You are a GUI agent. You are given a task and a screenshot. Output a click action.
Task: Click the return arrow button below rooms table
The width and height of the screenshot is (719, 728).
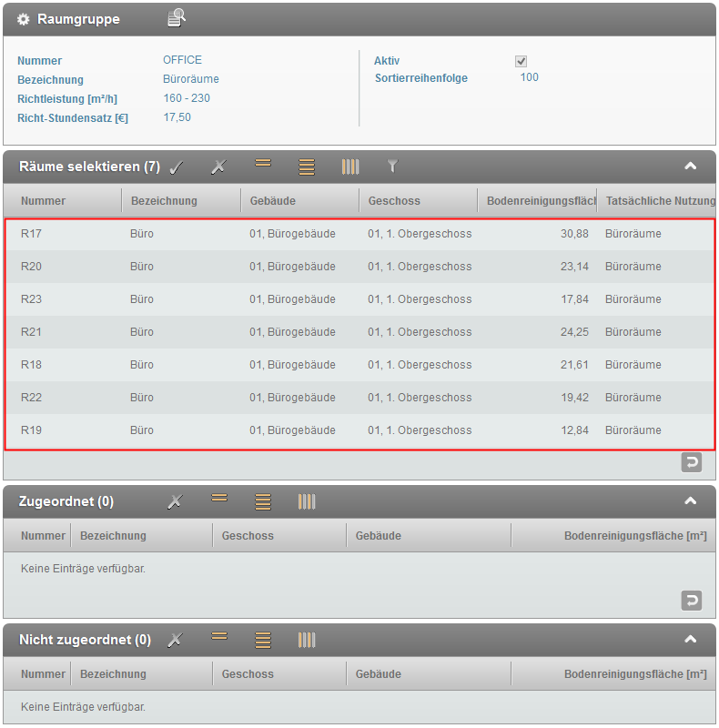tap(691, 463)
